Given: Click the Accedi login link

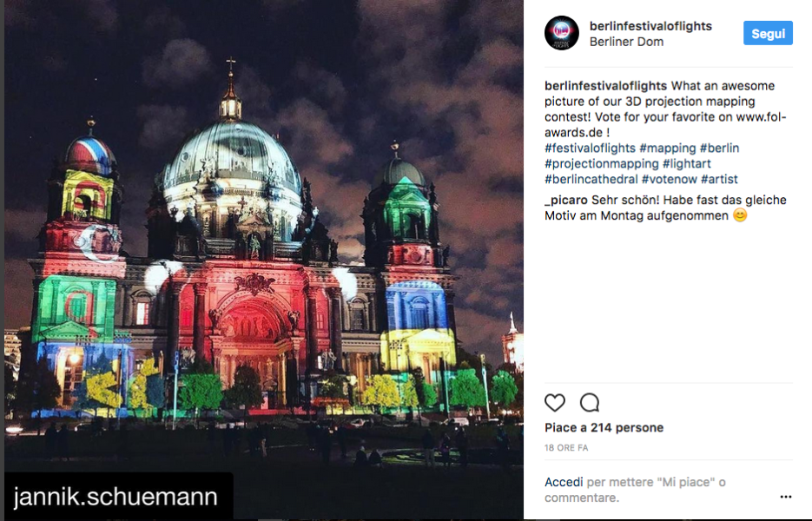Looking at the screenshot, I should tap(564, 482).
